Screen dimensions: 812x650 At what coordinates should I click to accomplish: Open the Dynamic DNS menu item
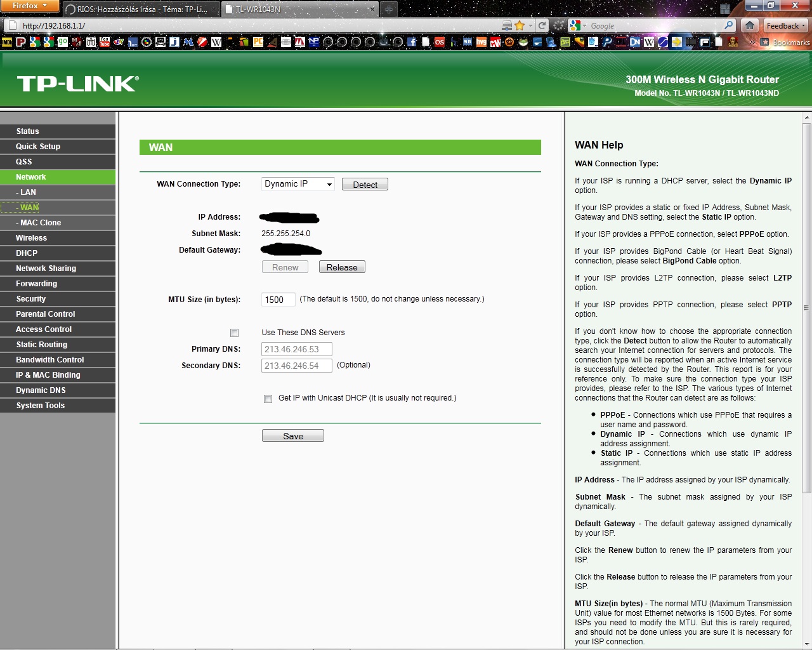pos(58,390)
